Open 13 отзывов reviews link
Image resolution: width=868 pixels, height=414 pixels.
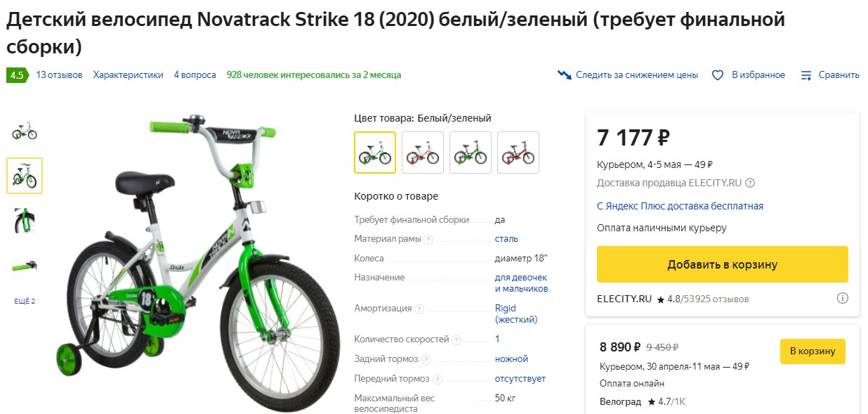coord(59,74)
